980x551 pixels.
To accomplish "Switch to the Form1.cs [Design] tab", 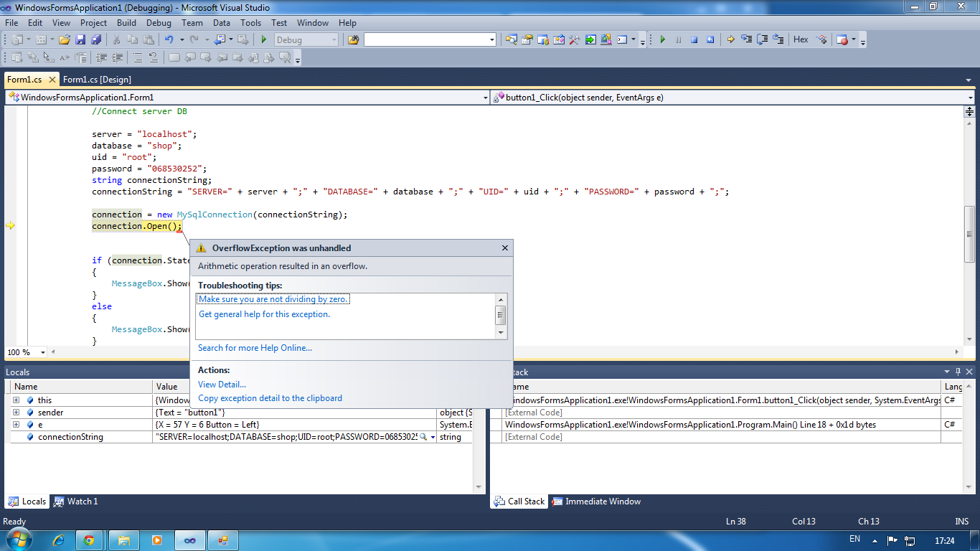I will 97,79.
